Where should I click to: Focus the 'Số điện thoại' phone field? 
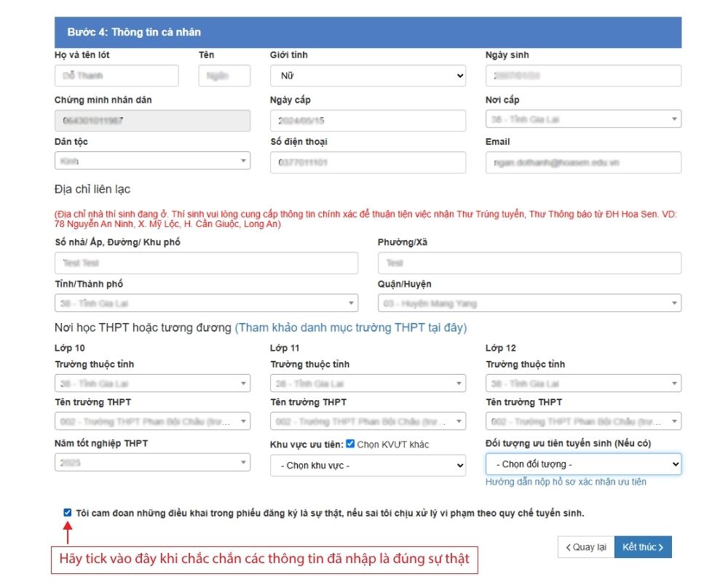click(368, 163)
